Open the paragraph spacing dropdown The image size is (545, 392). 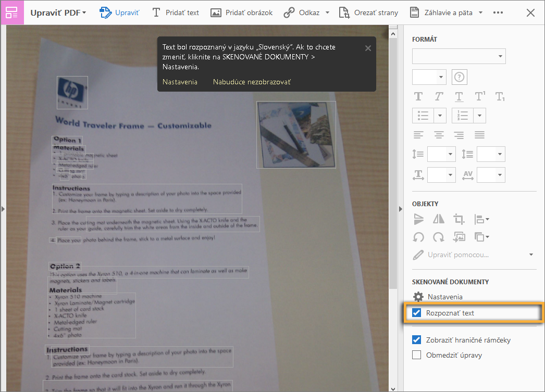click(491, 154)
